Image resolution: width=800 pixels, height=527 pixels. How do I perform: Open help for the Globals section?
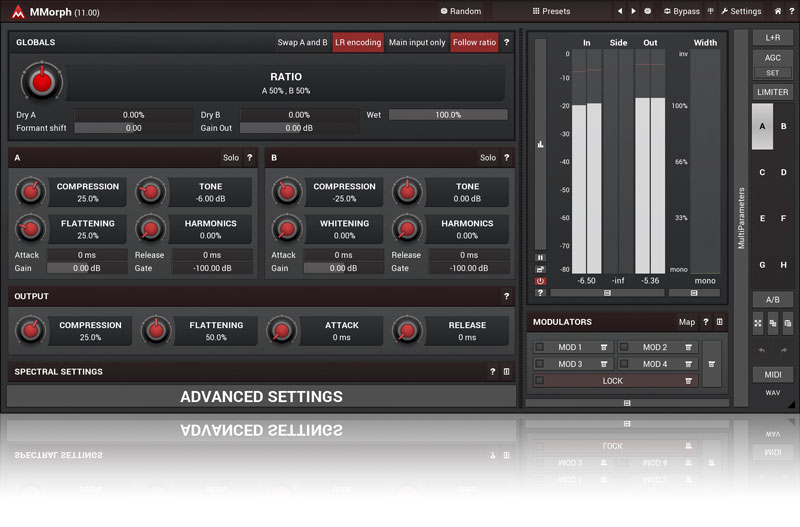506,43
